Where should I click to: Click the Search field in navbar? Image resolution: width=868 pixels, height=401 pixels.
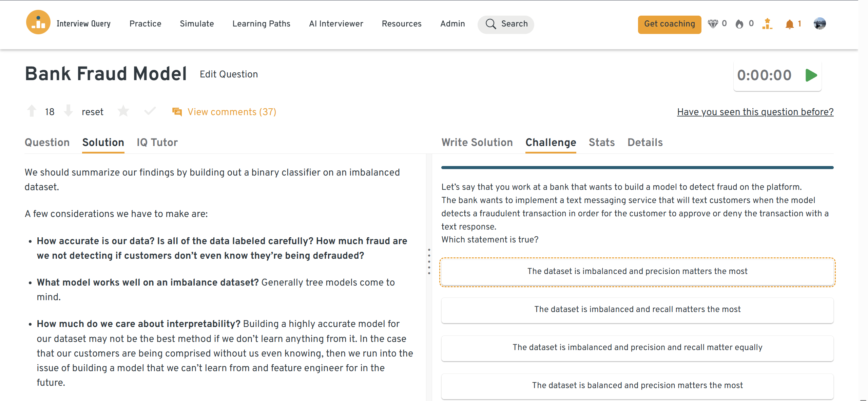click(506, 24)
